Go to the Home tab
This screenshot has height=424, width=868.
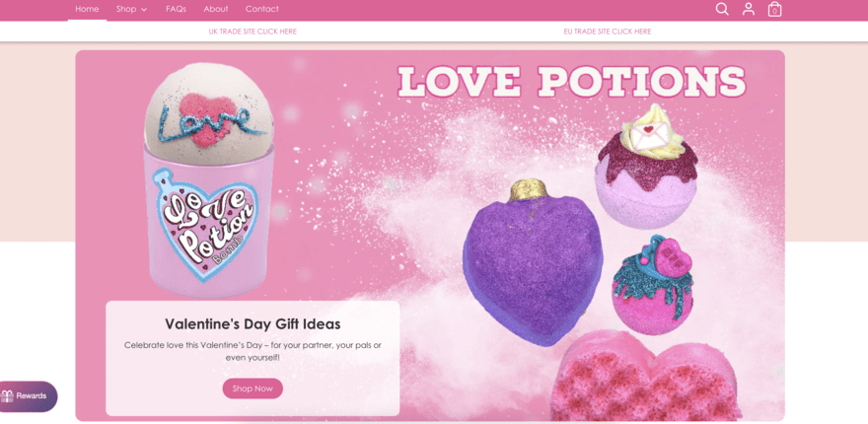(87, 9)
